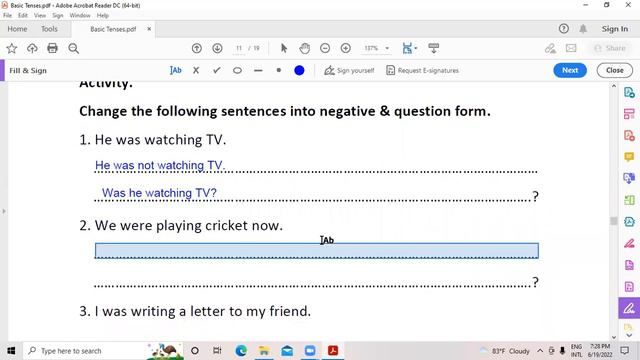640x360 pixels.
Task: Send file by email envelope icon
Action: [571, 48]
